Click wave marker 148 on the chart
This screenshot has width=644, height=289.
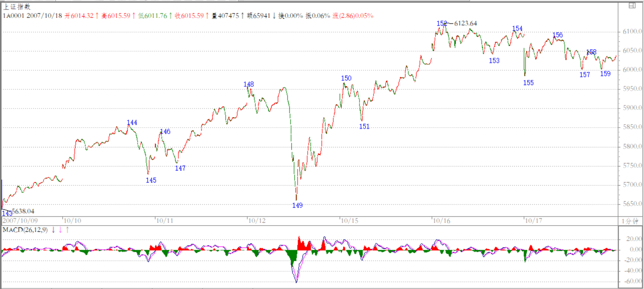249,84
